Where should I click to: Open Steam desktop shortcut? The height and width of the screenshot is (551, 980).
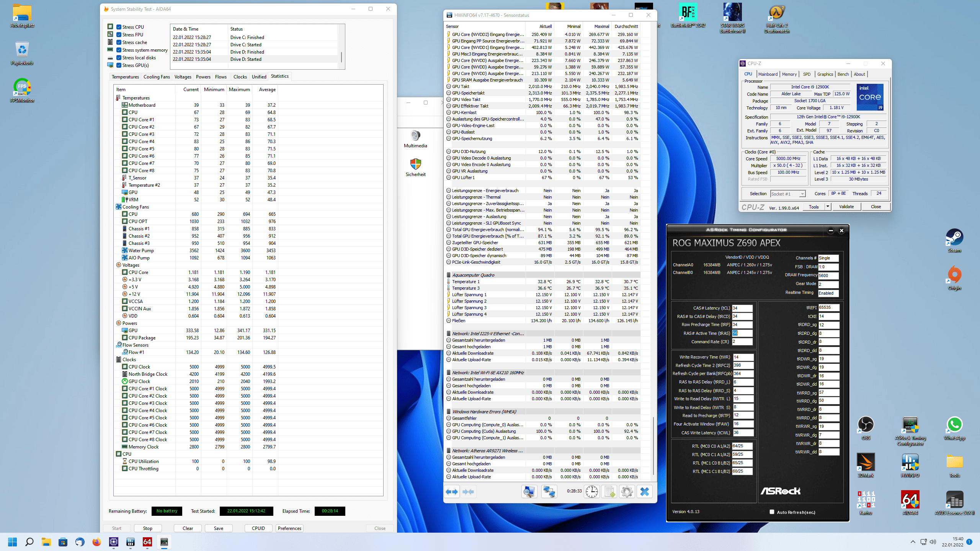pyautogui.click(x=954, y=241)
